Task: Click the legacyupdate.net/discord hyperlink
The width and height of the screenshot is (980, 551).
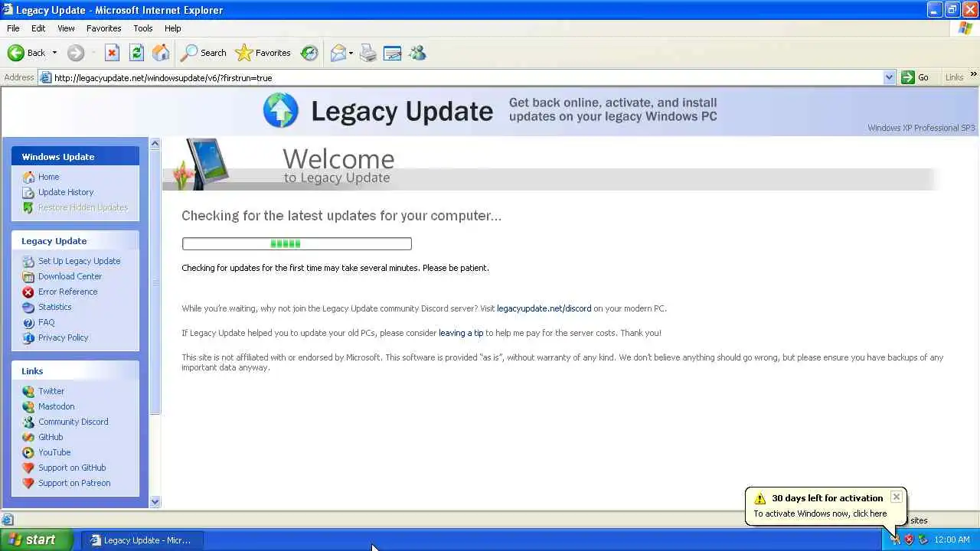Action: tap(544, 308)
